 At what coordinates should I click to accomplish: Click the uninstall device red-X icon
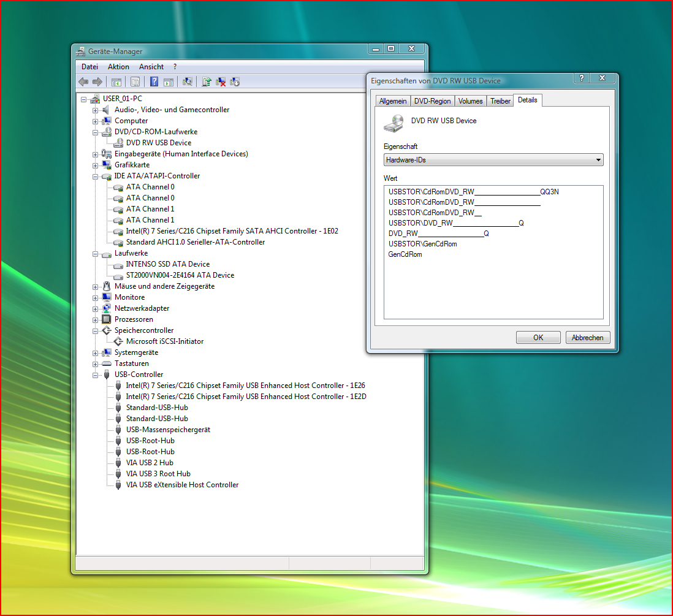coord(221,82)
